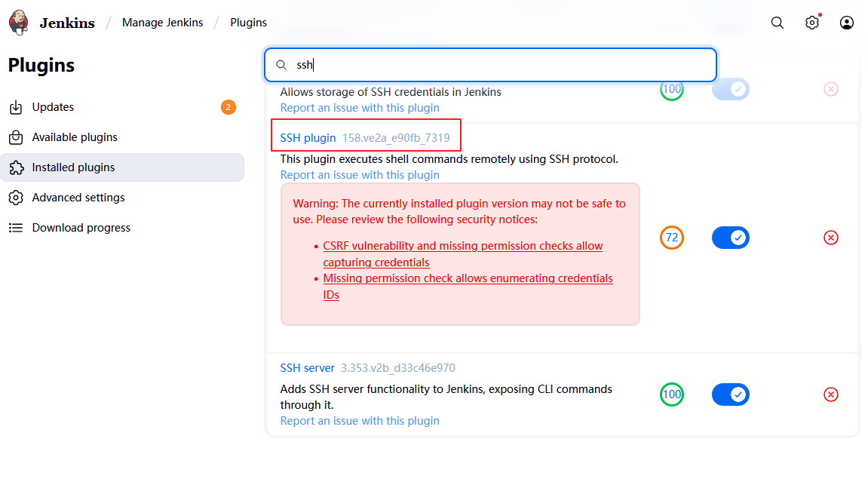Report an issue for SSH plugin
Image resolution: width=868 pixels, height=485 pixels.
(x=360, y=175)
